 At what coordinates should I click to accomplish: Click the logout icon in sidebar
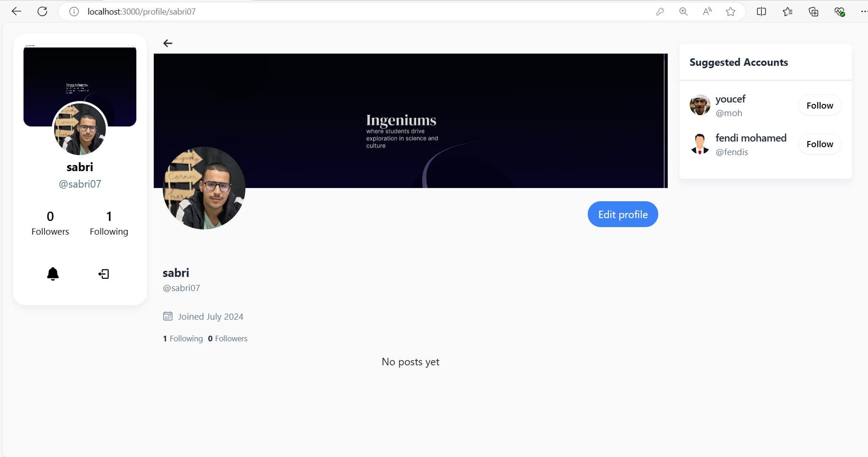pos(103,274)
